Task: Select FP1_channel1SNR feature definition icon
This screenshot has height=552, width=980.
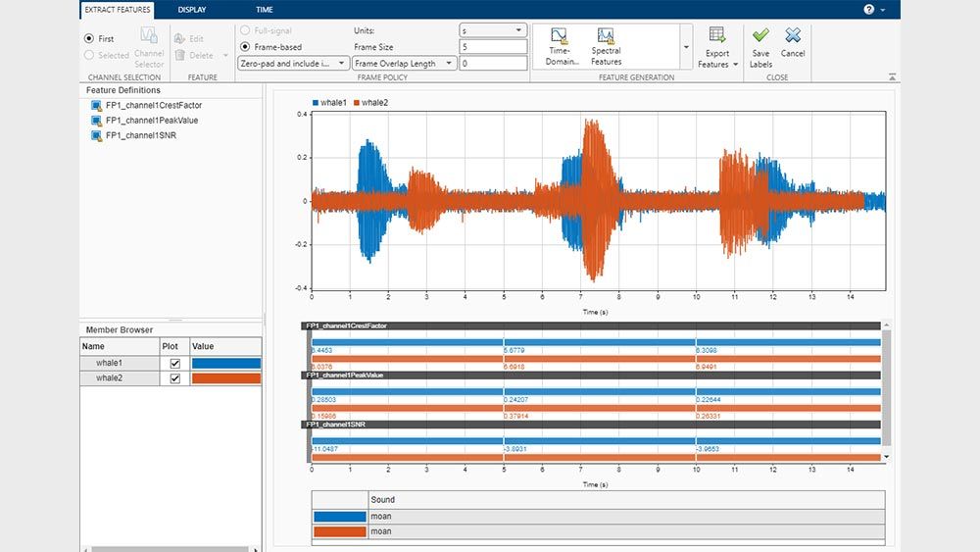Action: pos(96,135)
